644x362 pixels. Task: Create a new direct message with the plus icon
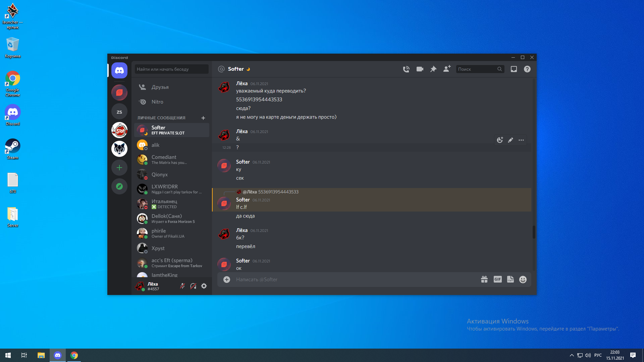203,118
